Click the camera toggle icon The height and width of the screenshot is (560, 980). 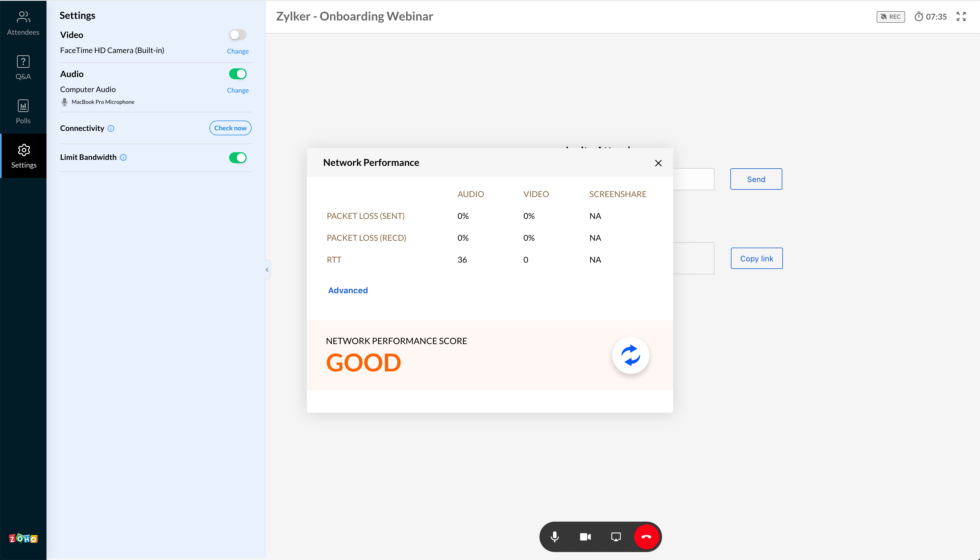pos(585,536)
